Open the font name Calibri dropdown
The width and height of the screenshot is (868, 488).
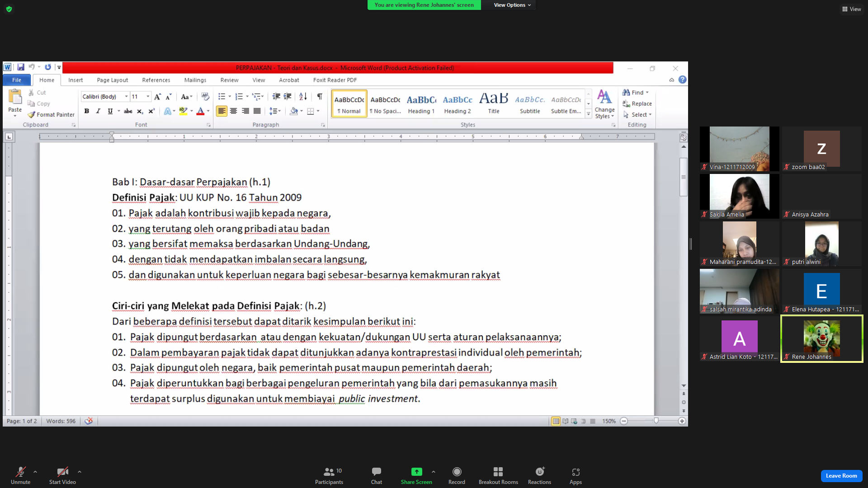click(126, 97)
